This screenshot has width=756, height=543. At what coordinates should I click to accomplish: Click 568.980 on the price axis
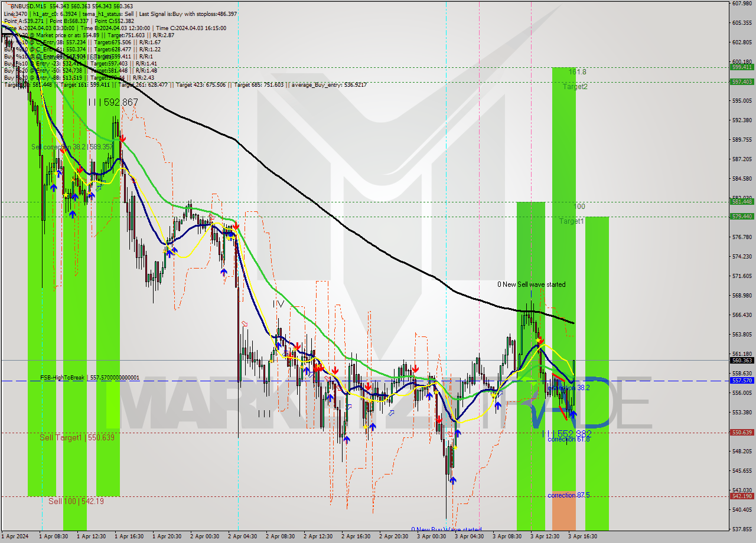[742, 296]
